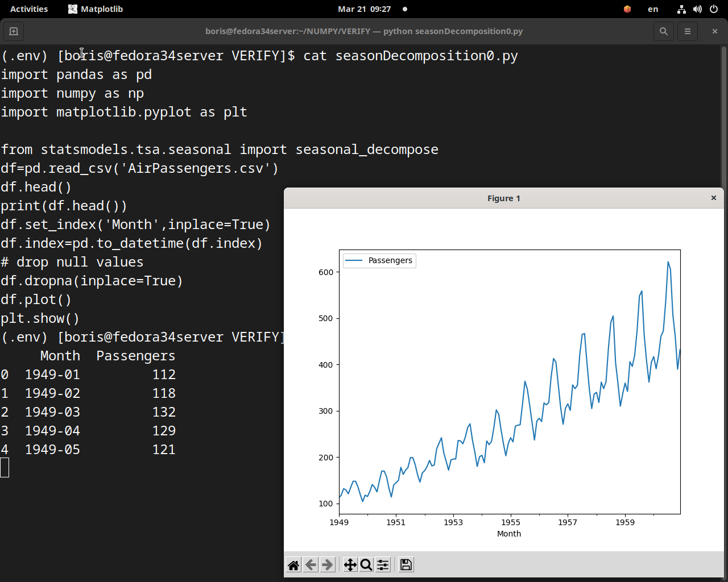728x582 pixels.
Task: Click the 500 y-axis tick label
Action: 326,318
